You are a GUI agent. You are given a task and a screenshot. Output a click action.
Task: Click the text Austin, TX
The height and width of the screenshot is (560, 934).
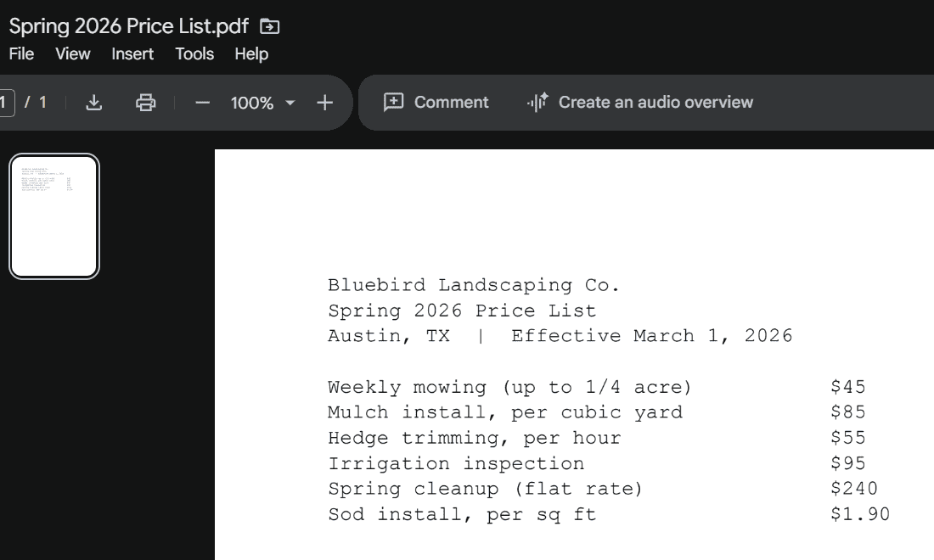[x=388, y=336]
